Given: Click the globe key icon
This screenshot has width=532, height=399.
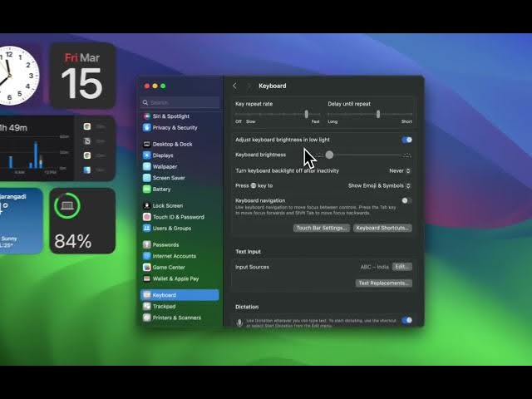Looking at the screenshot, I should (254, 185).
